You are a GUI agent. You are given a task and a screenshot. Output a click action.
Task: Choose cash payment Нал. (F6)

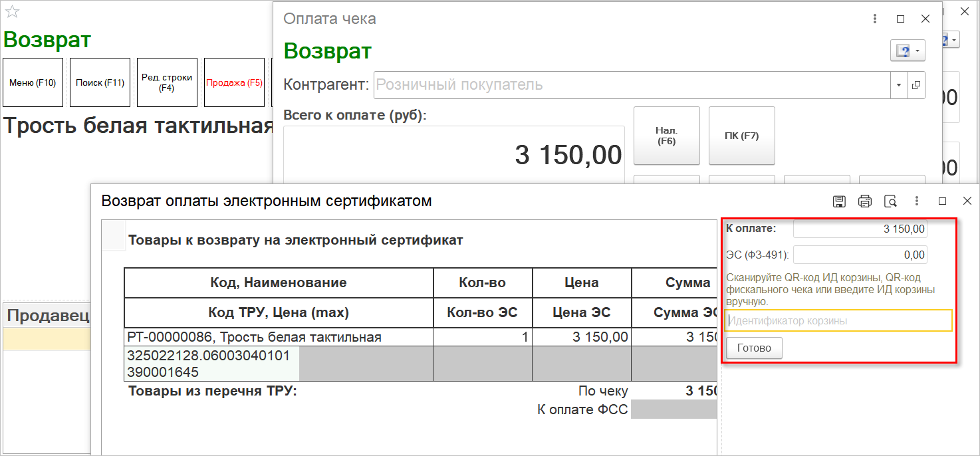point(666,136)
